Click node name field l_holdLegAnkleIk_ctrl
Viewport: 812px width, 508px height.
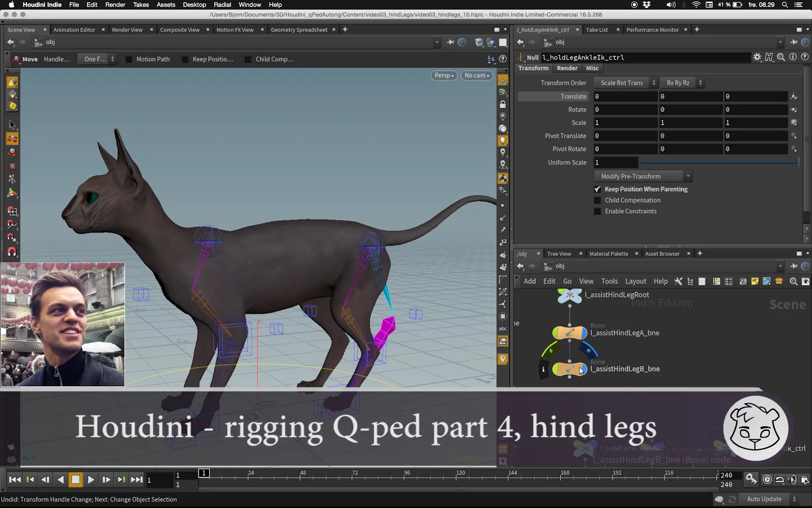tap(646, 57)
